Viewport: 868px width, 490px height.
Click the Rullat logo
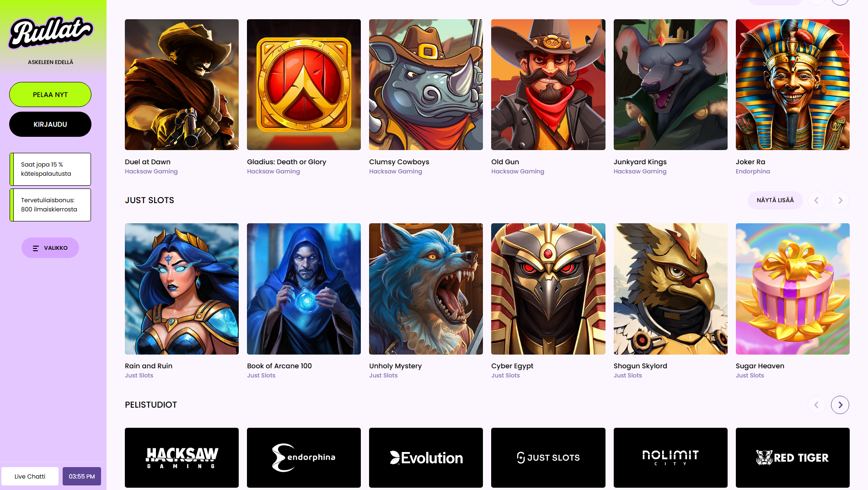click(50, 33)
